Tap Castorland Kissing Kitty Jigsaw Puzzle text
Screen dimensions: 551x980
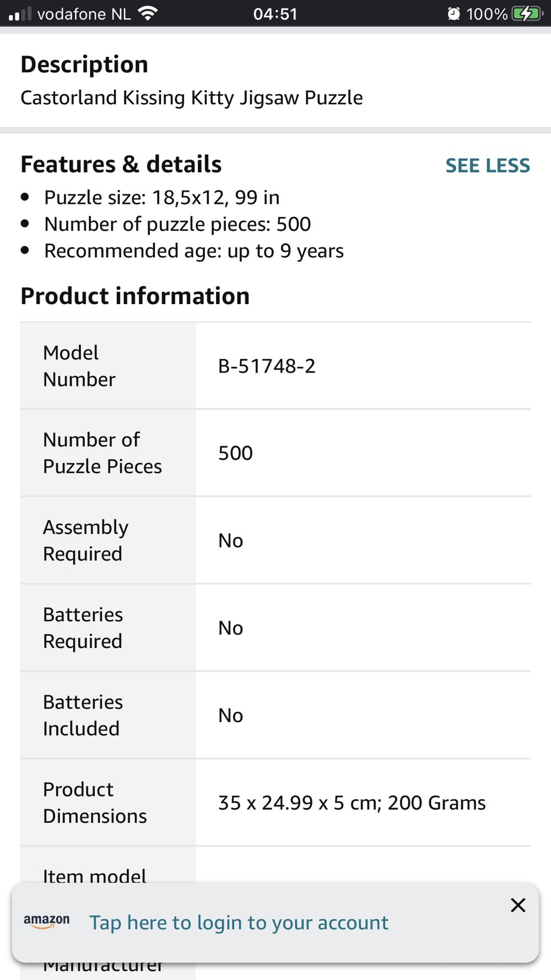coord(192,98)
